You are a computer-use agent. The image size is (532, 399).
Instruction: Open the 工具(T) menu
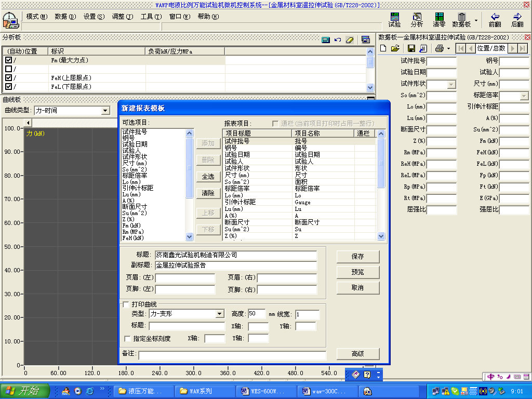point(151,16)
